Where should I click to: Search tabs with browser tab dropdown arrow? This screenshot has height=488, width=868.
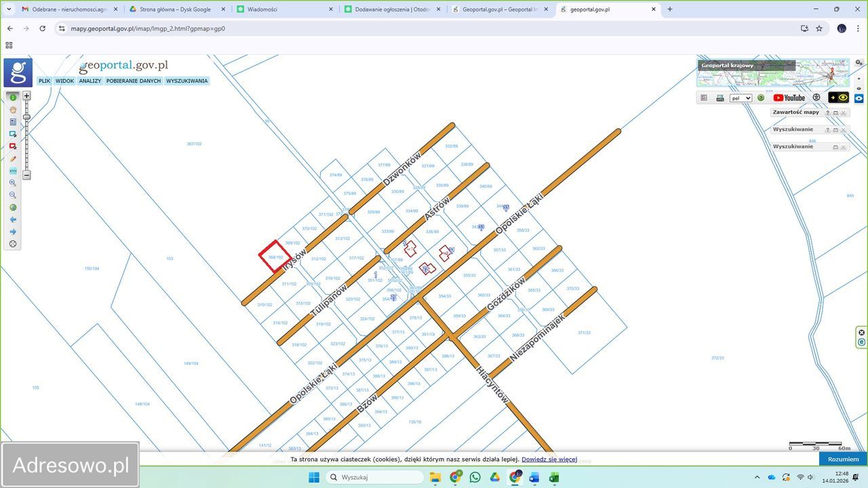tap(9, 9)
